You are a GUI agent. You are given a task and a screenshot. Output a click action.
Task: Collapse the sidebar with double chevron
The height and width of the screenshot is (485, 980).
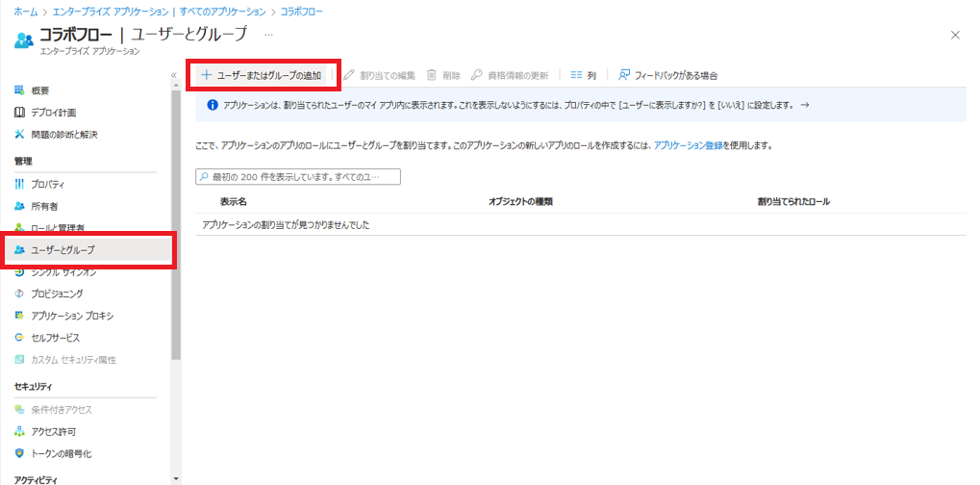[174, 75]
